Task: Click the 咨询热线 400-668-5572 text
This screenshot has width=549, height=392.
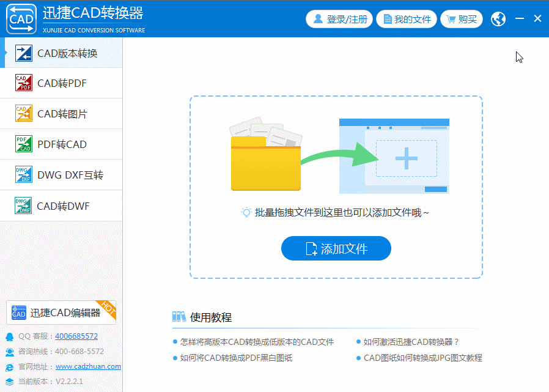Action: pyautogui.click(x=61, y=352)
